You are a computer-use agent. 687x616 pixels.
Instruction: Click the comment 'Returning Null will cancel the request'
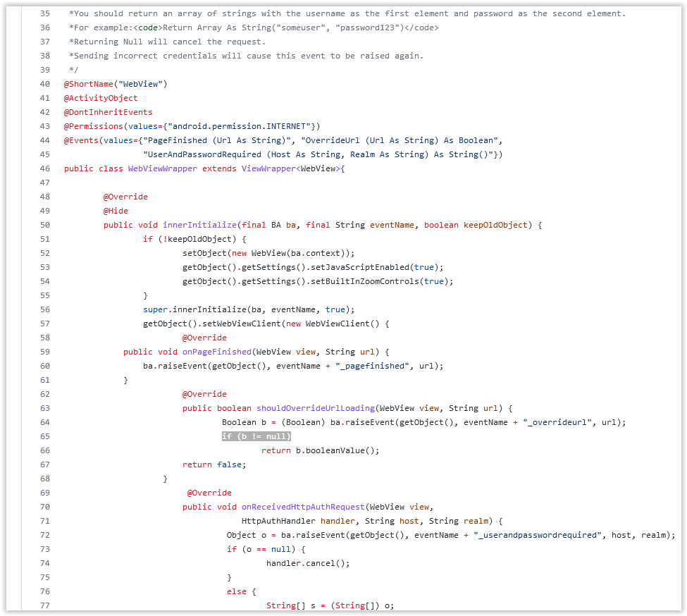click(168, 42)
